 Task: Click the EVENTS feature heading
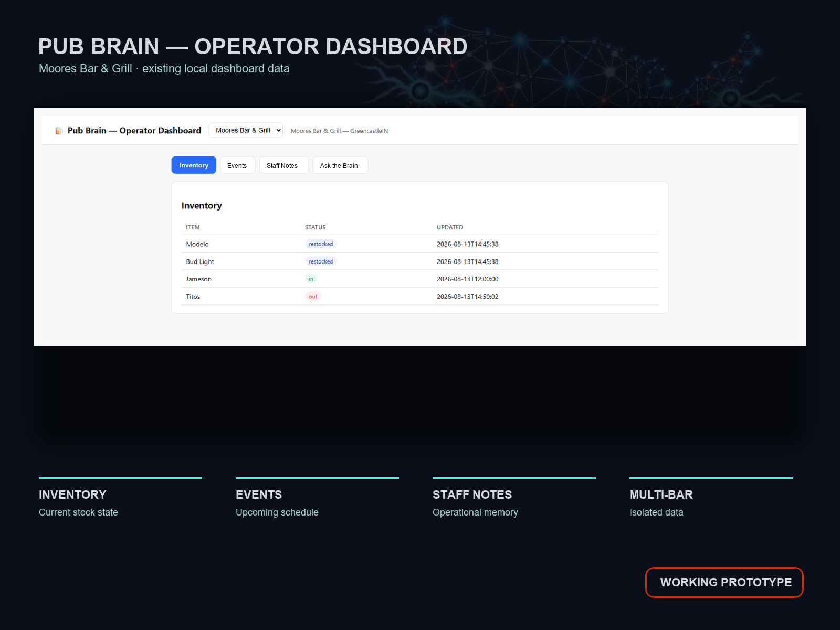[259, 495]
